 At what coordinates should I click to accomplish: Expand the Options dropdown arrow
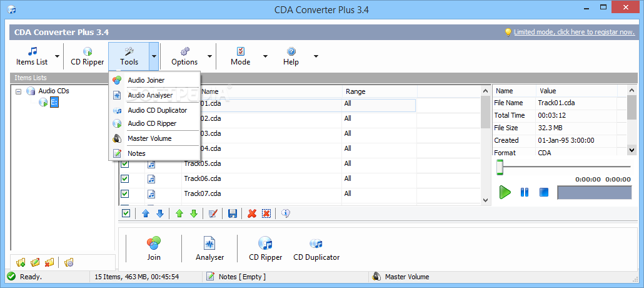coord(209,56)
